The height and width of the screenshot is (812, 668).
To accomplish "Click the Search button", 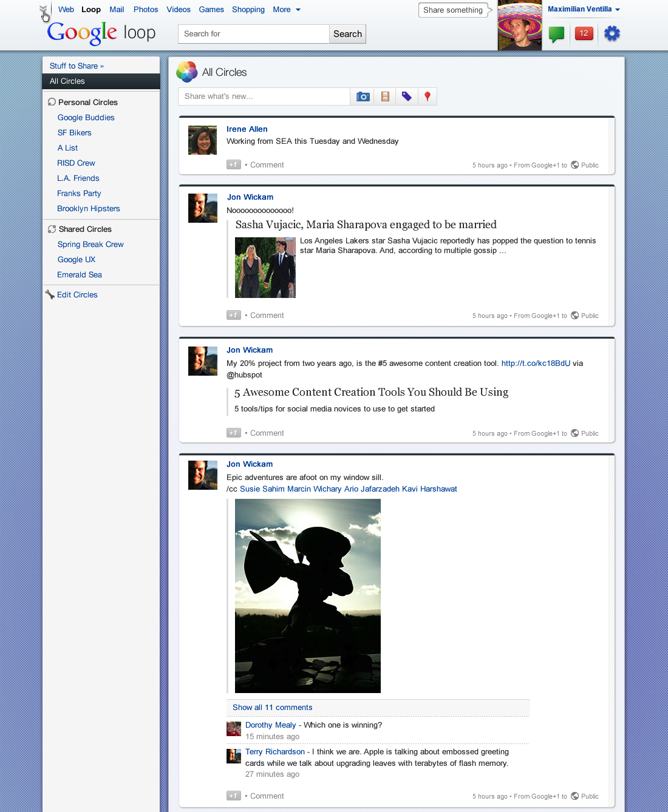I will click(347, 34).
